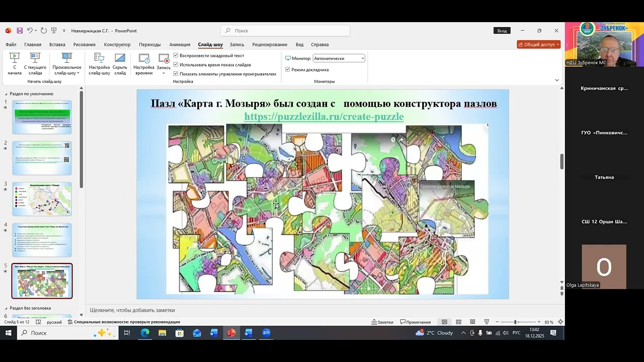Click the '83 %' zoom level value
The width and height of the screenshot is (644, 362).
point(549,322)
